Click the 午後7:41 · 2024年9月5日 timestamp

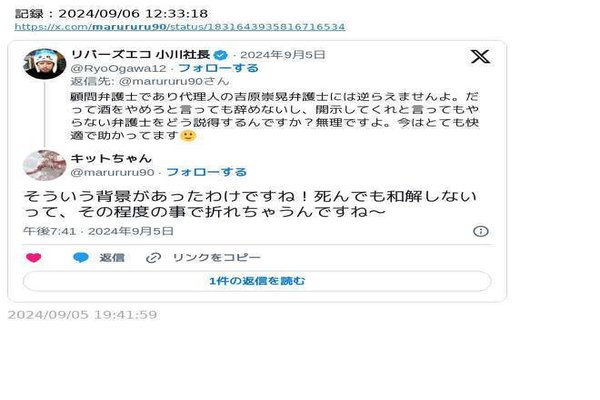(x=98, y=231)
